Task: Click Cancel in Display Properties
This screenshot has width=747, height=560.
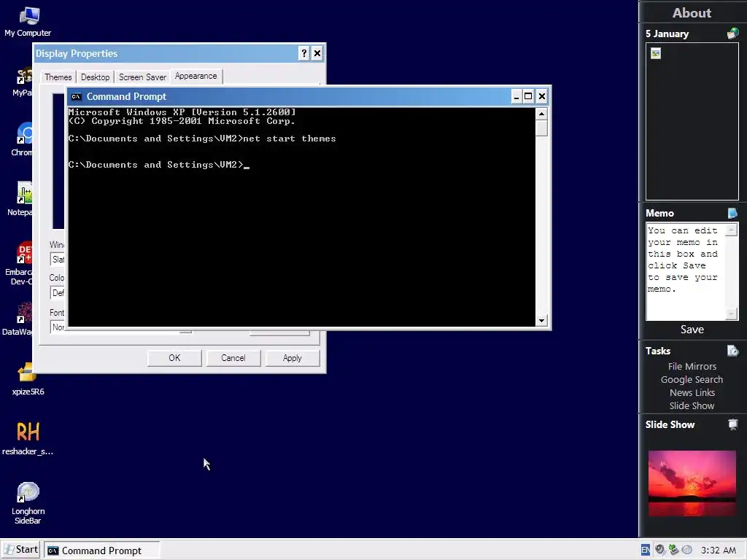Action: point(233,358)
